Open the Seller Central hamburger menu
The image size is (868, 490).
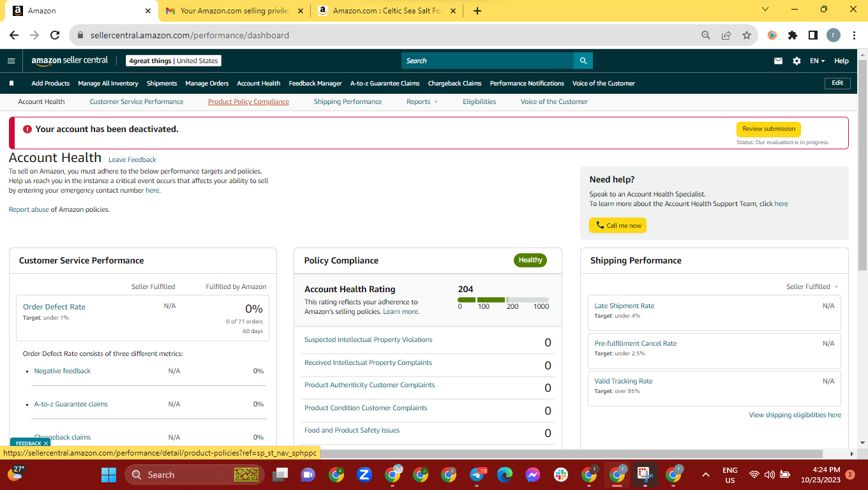[11, 61]
